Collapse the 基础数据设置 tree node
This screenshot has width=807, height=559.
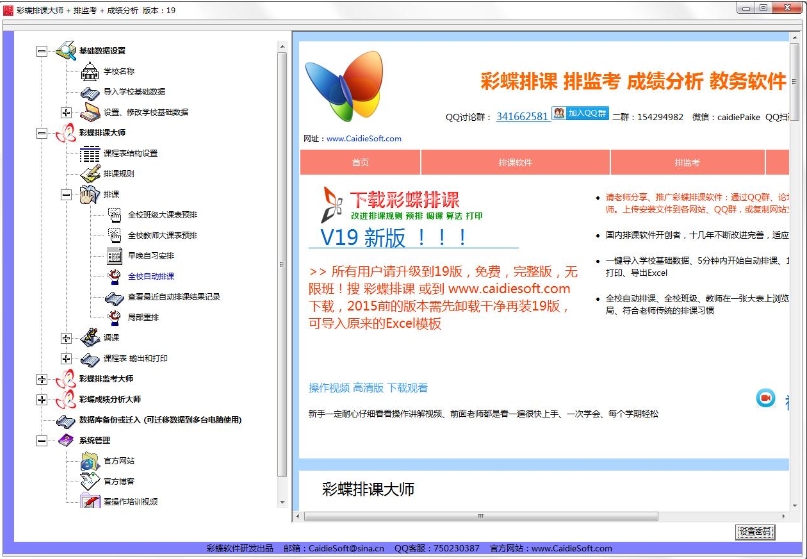42,51
